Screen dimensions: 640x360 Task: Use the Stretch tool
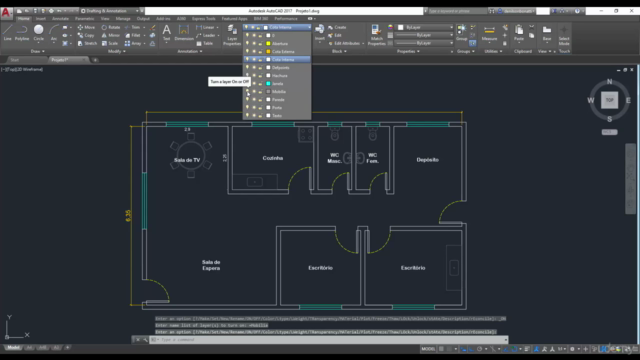point(87,43)
